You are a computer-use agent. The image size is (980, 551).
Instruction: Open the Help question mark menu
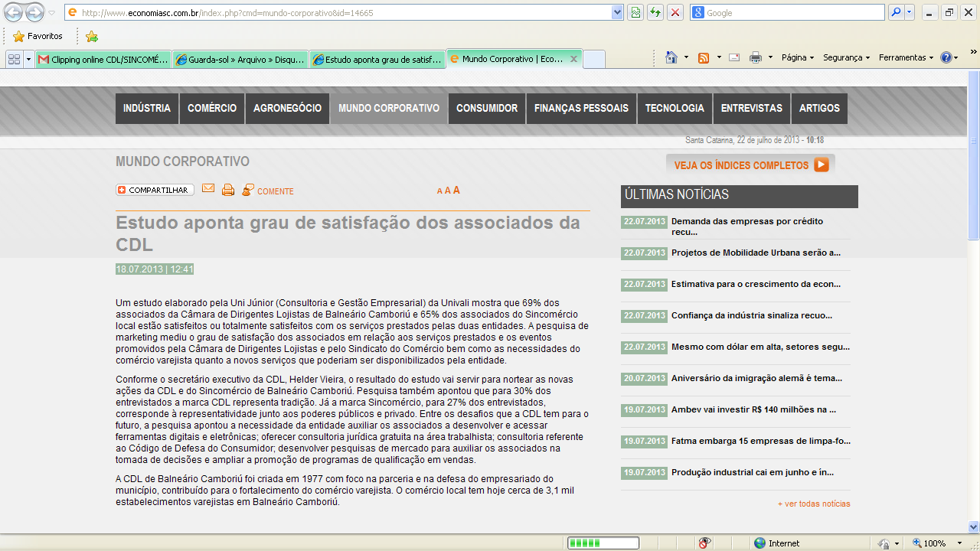tap(949, 57)
